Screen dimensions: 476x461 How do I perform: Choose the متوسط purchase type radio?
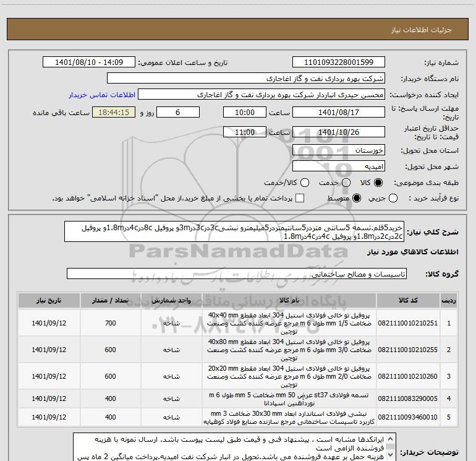click(357, 199)
